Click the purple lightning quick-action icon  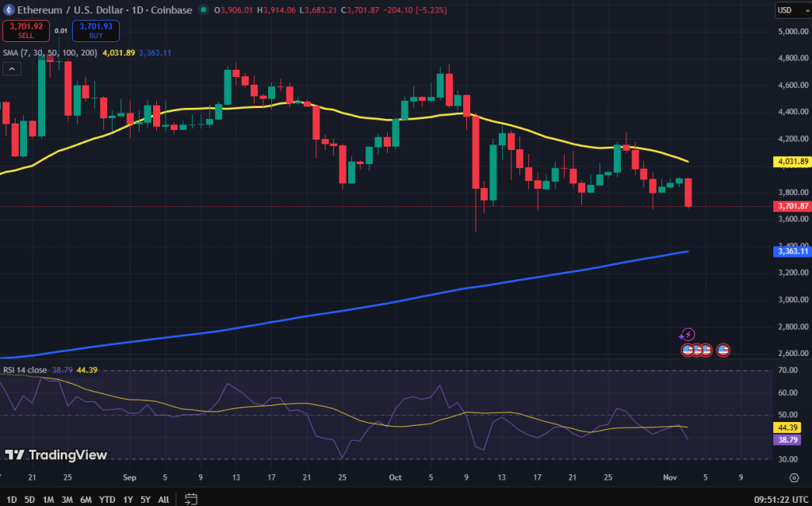pos(688,335)
